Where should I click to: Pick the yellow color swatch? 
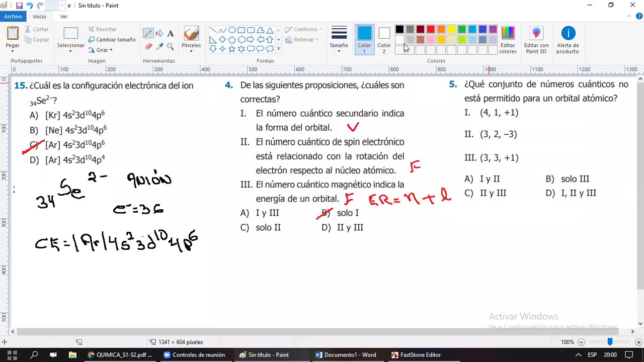[x=451, y=30]
